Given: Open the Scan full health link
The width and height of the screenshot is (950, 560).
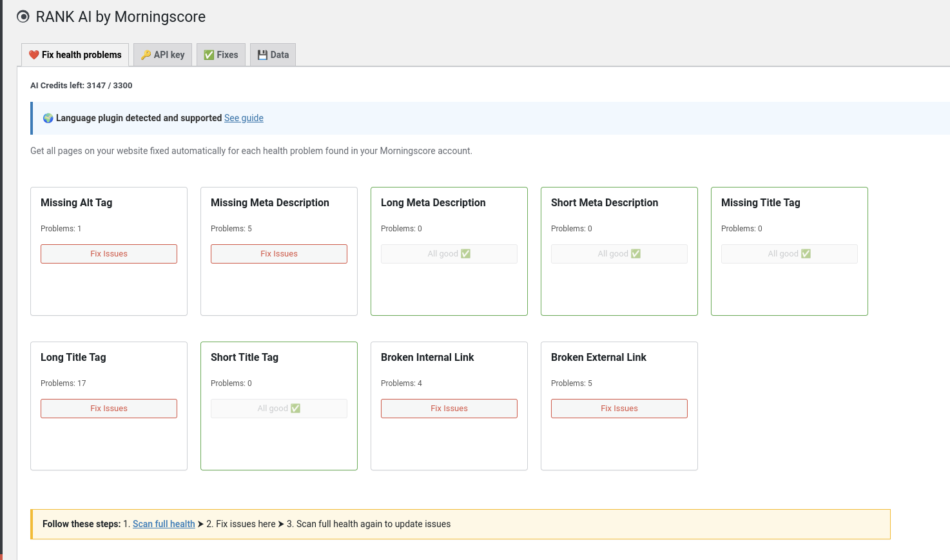Looking at the screenshot, I should (x=164, y=524).
